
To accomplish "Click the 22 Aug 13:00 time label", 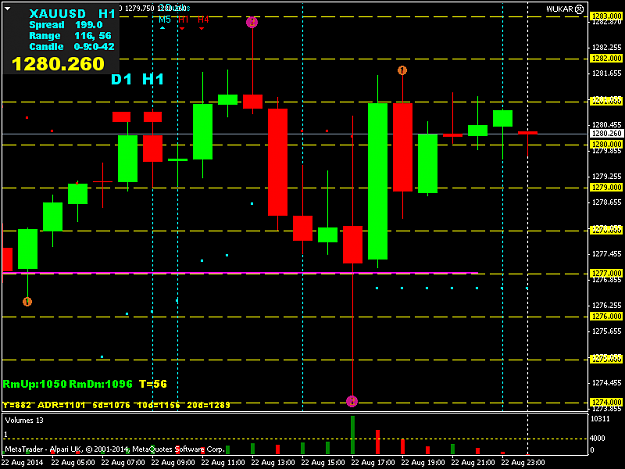I will (x=273, y=462).
